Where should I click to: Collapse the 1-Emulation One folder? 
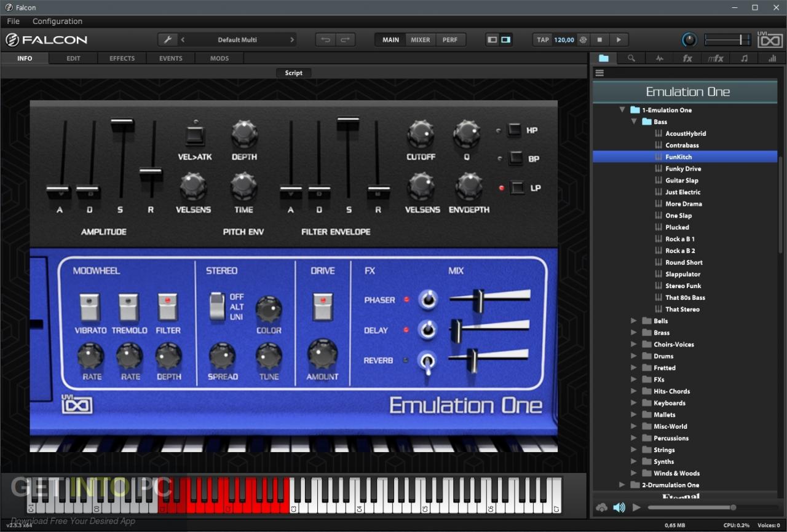click(622, 110)
